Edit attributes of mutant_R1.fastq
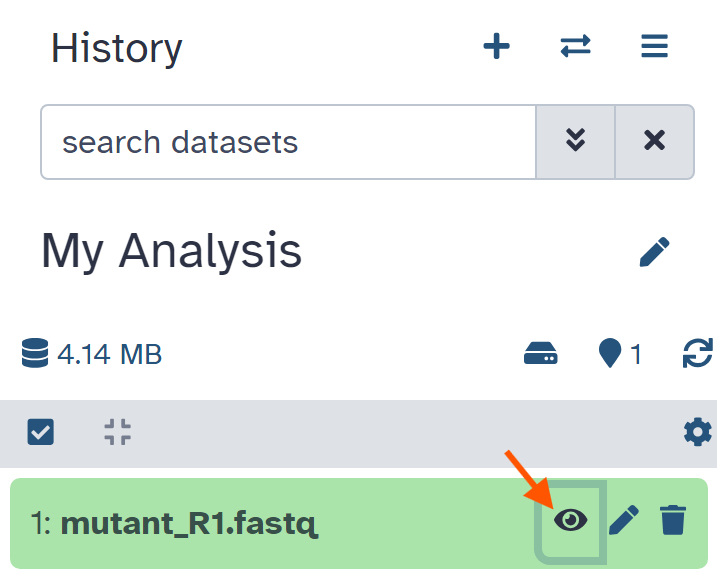The height and width of the screenshot is (575, 717). tap(624, 521)
